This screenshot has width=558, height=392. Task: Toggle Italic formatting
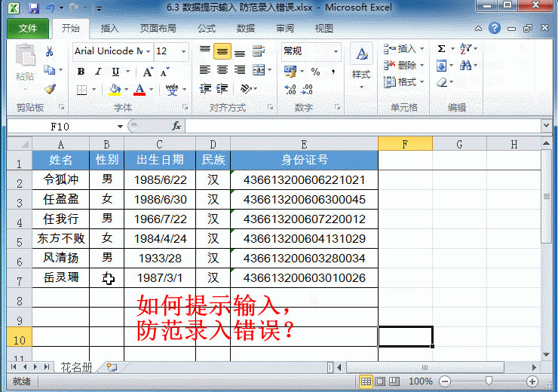point(98,72)
